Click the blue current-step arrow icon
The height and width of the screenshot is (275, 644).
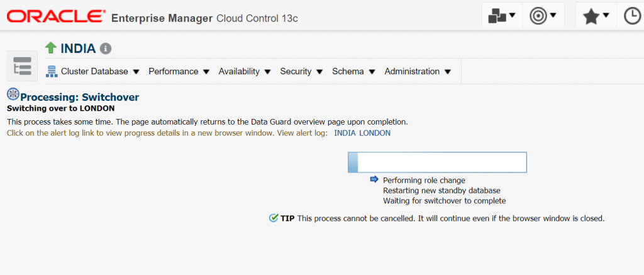click(x=374, y=180)
